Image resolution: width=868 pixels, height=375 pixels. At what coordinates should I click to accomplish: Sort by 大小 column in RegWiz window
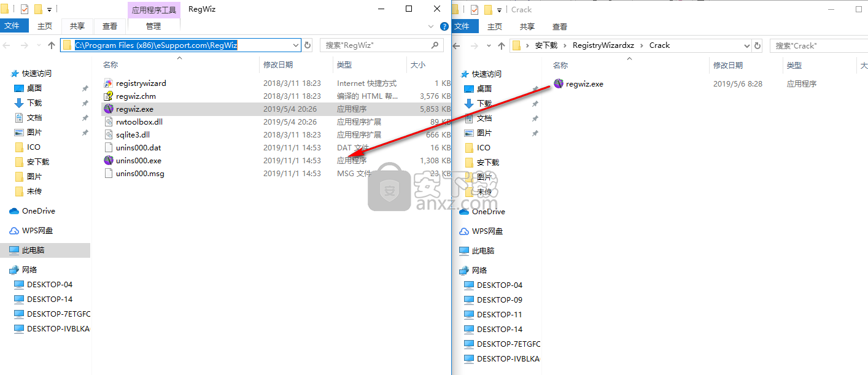pos(418,64)
